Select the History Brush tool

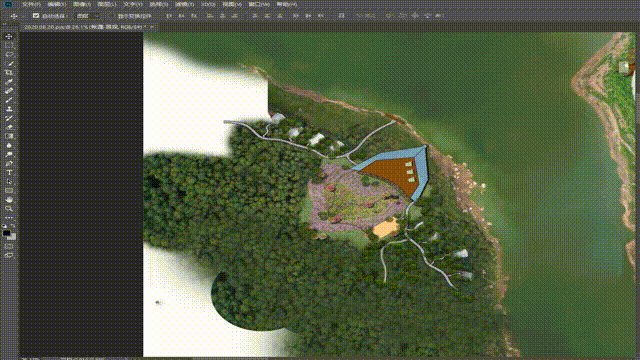click(9, 118)
